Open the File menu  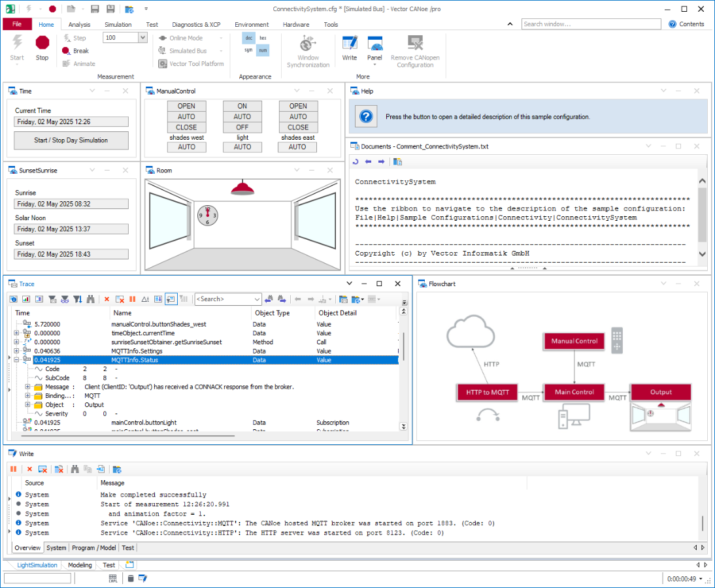tap(17, 24)
